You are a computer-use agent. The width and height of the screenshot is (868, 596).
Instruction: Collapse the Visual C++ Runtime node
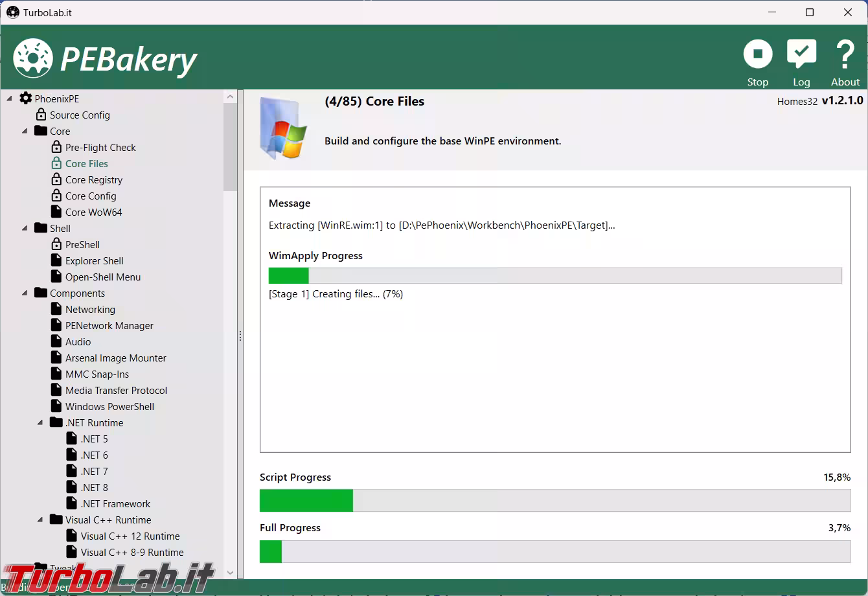click(41, 520)
